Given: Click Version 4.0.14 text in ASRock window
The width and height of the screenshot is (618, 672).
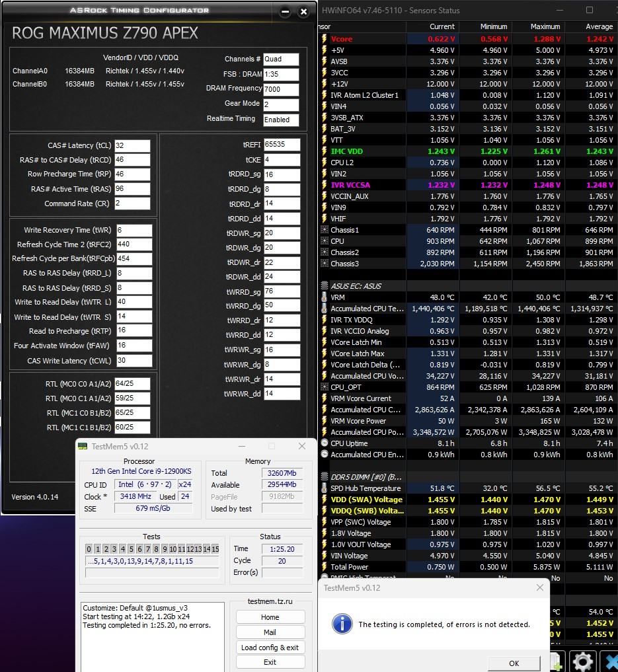Looking at the screenshot, I should pyautogui.click(x=35, y=497).
